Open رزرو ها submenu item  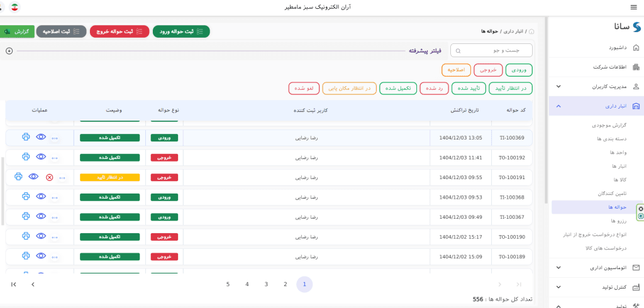click(619, 221)
